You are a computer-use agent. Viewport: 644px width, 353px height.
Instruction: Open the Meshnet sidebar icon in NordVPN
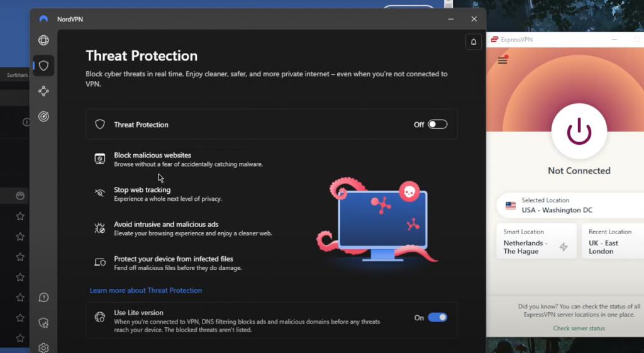pos(43,91)
